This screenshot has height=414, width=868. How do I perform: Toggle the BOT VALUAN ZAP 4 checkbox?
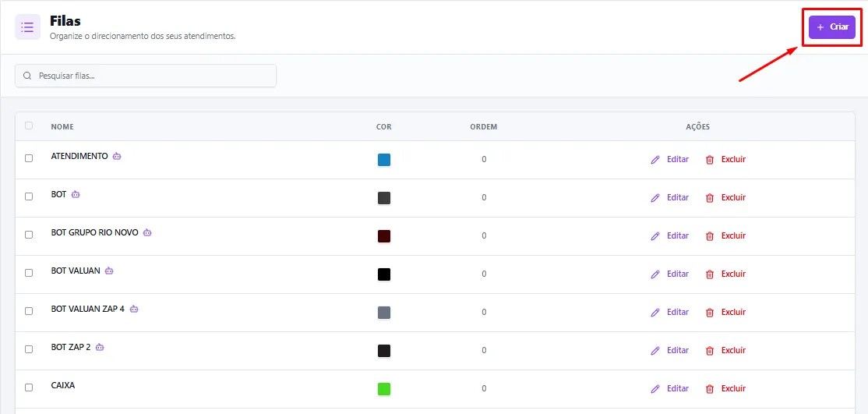[29, 311]
